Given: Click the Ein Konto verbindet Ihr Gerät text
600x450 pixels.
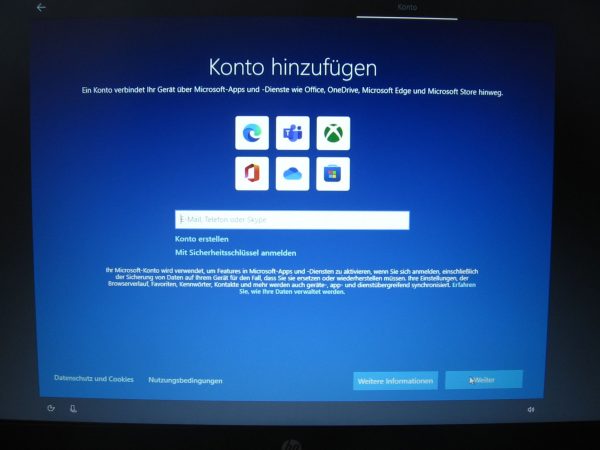Looking at the screenshot, I should pos(292,91).
